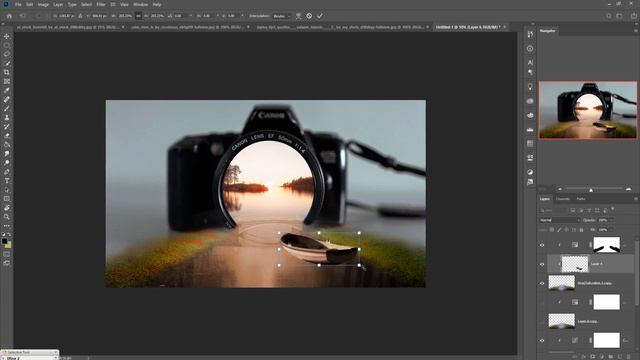640x360 pixels.
Task: Click the add layer mask icon
Action: click(x=593, y=357)
